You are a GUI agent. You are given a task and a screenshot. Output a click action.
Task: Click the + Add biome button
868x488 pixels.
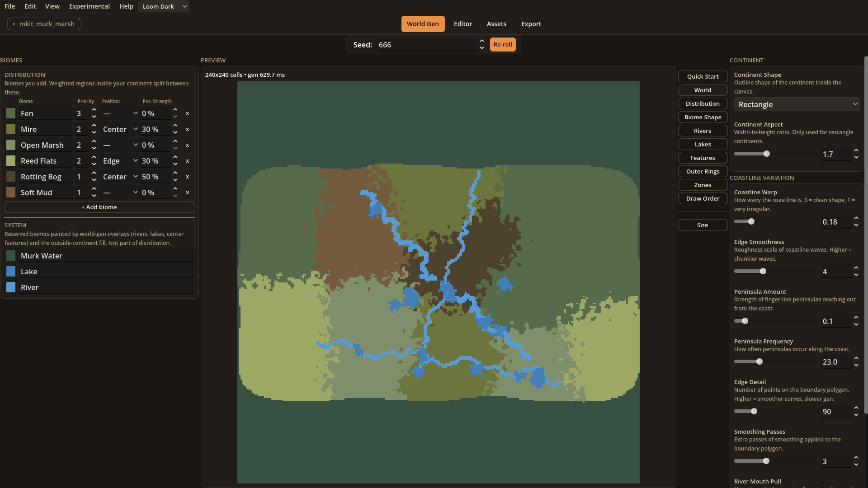tap(99, 207)
